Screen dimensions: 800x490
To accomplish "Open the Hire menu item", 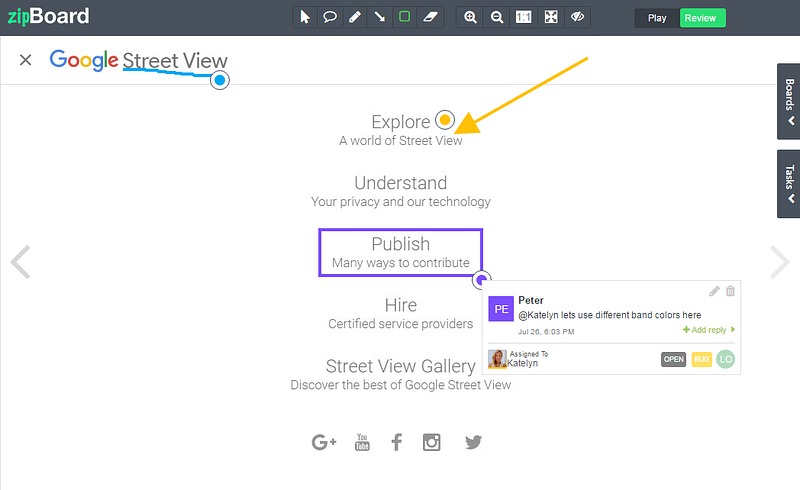I will tap(401, 305).
